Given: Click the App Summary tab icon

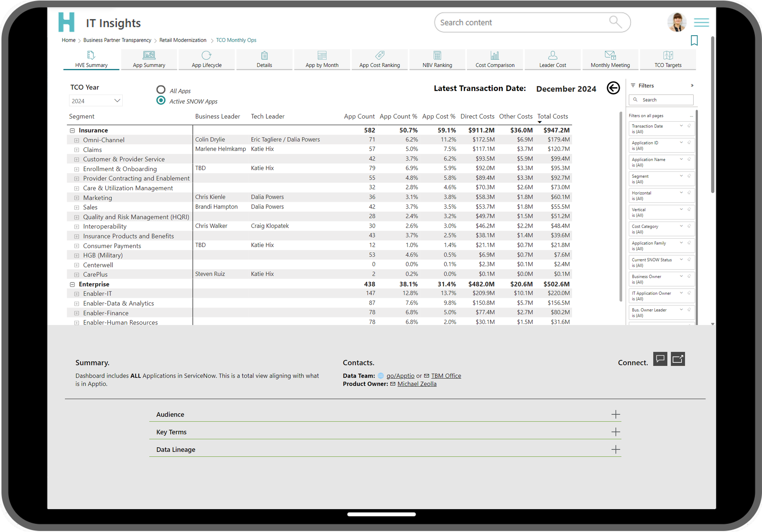Looking at the screenshot, I should 149,55.
